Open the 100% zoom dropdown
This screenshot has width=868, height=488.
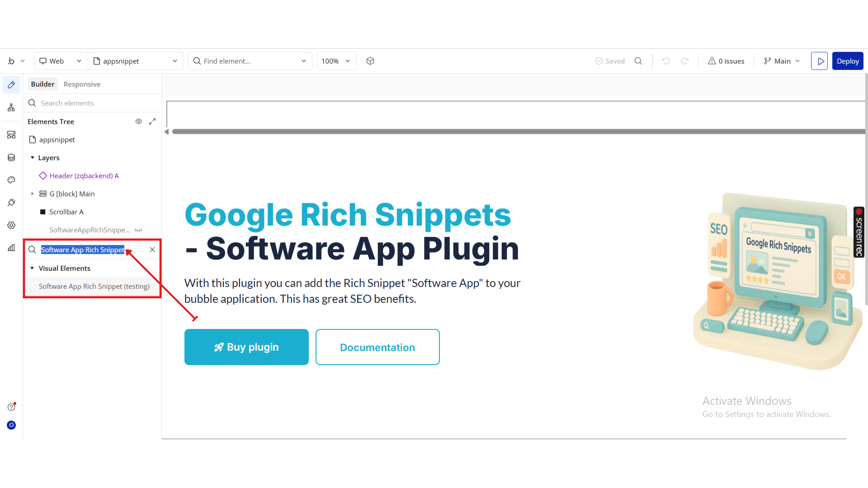tap(336, 61)
